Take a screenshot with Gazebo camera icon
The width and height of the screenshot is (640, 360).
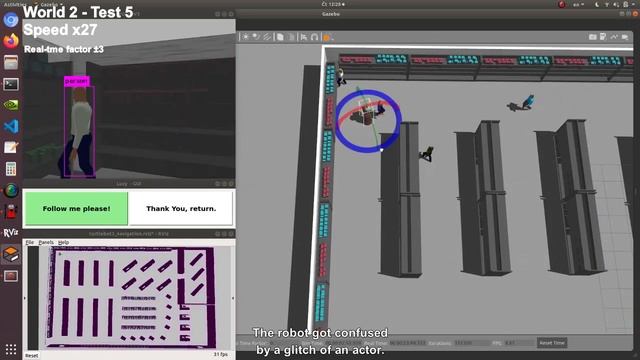593,37
